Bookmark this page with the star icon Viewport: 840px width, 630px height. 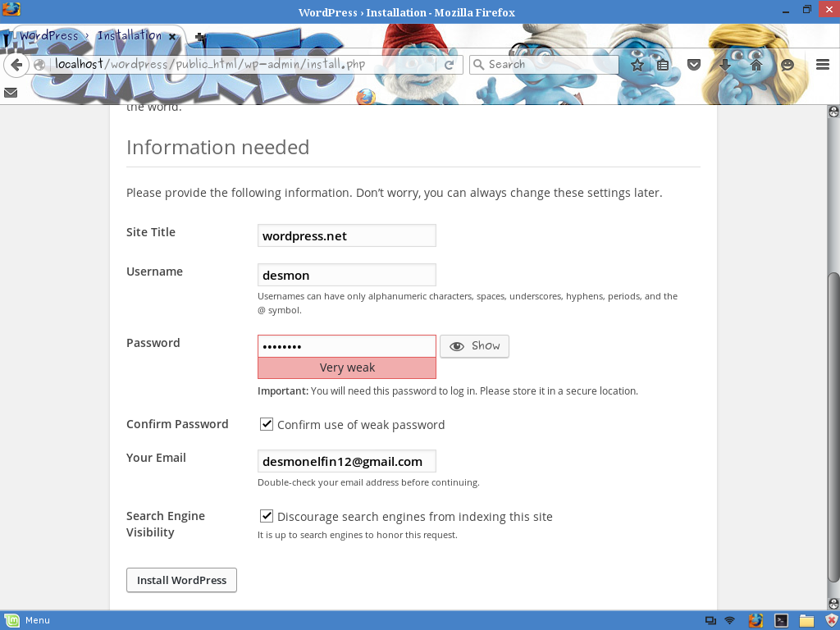click(x=637, y=66)
